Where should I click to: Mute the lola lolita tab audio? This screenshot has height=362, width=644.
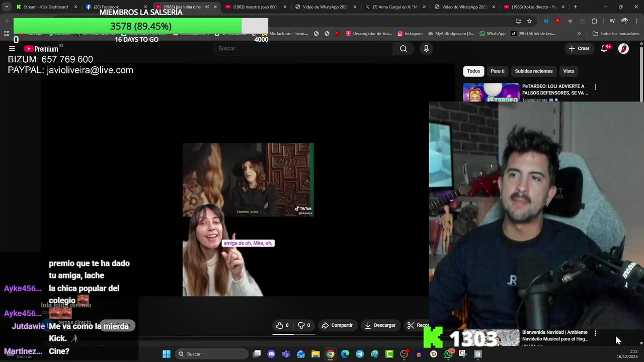[207, 7]
